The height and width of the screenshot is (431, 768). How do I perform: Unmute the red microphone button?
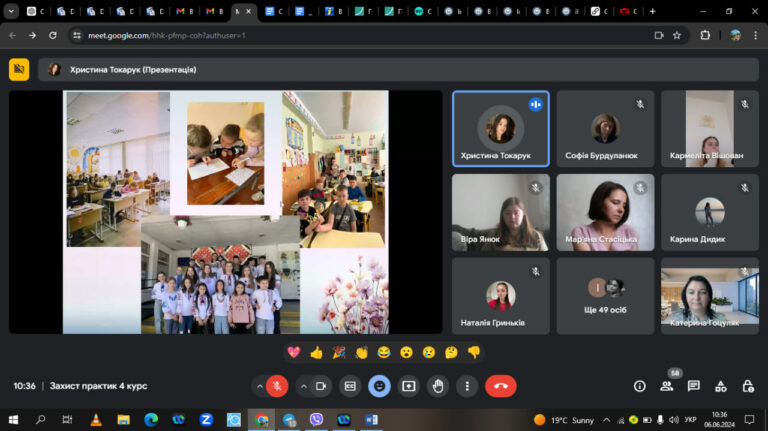pos(277,386)
